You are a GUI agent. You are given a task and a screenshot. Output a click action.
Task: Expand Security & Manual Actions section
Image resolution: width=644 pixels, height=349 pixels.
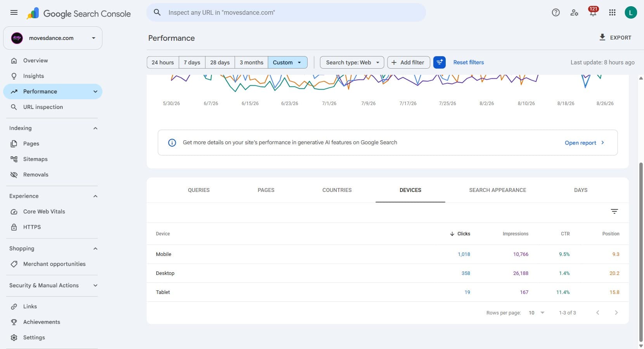coord(95,285)
